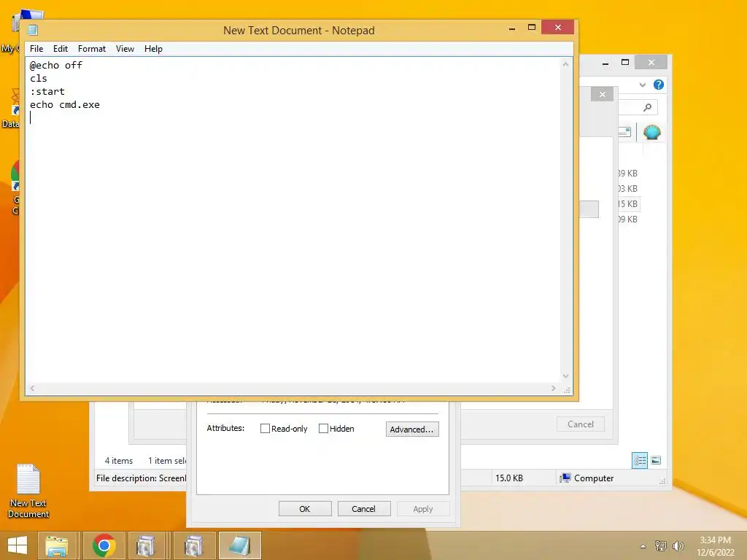Open the volume tray icon

pos(678,546)
